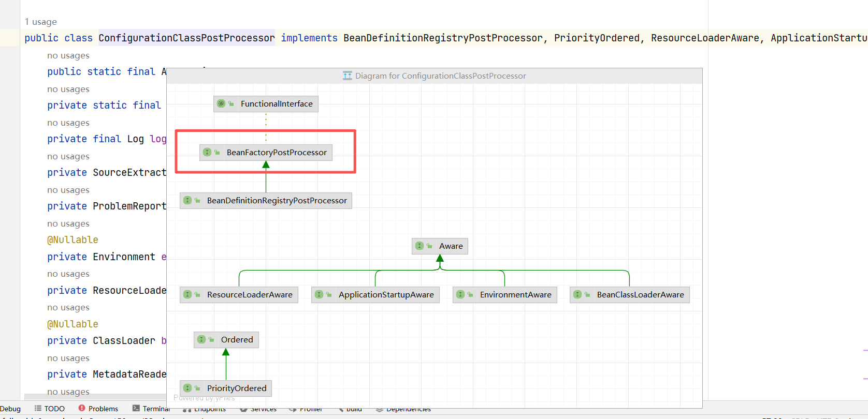868x419 pixels.
Task: Select the ApplicationStartupAware diagram node label
Action: tap(386, 294)
